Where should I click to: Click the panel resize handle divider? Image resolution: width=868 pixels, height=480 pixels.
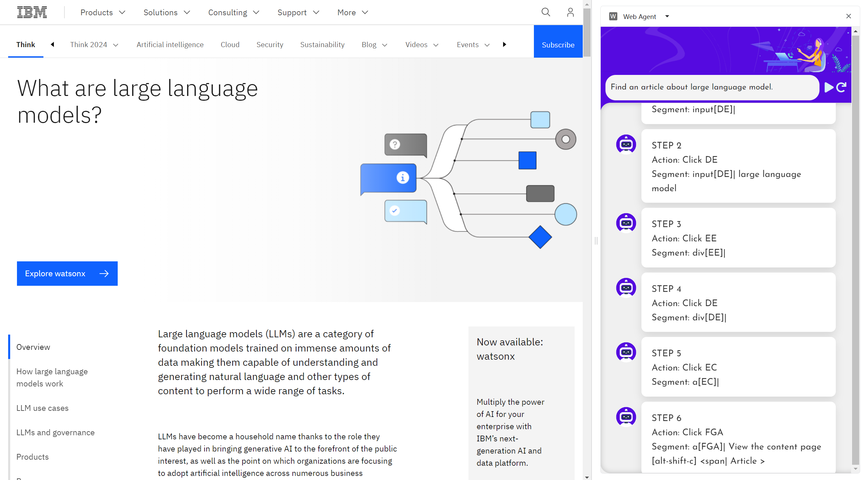click(x=596, y=241)
